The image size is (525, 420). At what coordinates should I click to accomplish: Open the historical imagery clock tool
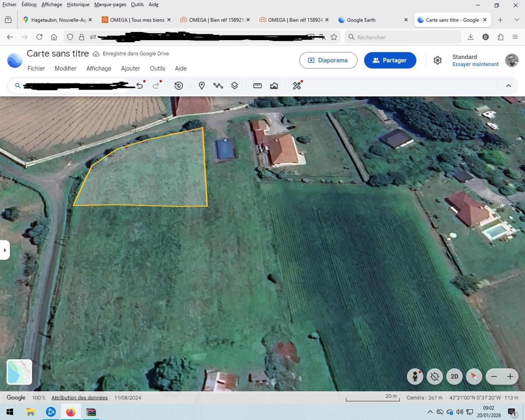click(179, 86)
